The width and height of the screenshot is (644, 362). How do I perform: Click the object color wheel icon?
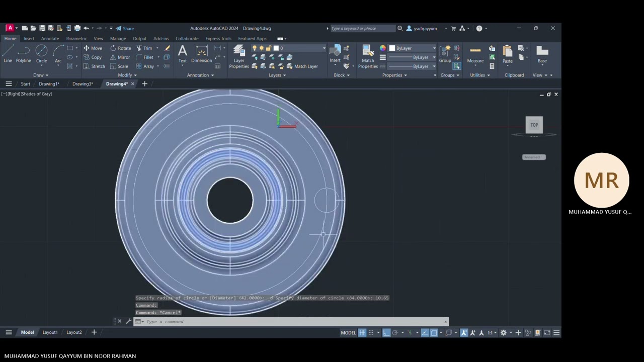pyautogui.click(x=383, y=48)
